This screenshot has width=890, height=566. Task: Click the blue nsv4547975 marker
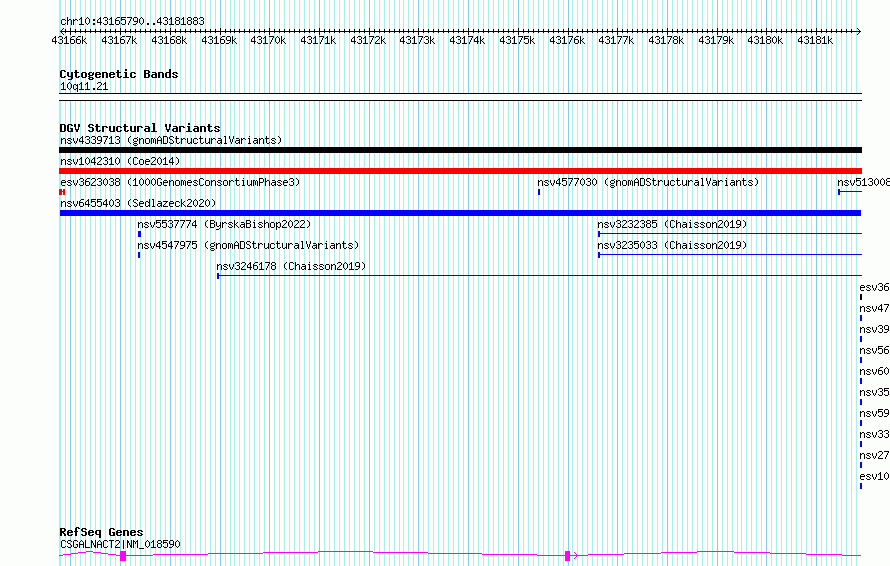tap(139, 255)
